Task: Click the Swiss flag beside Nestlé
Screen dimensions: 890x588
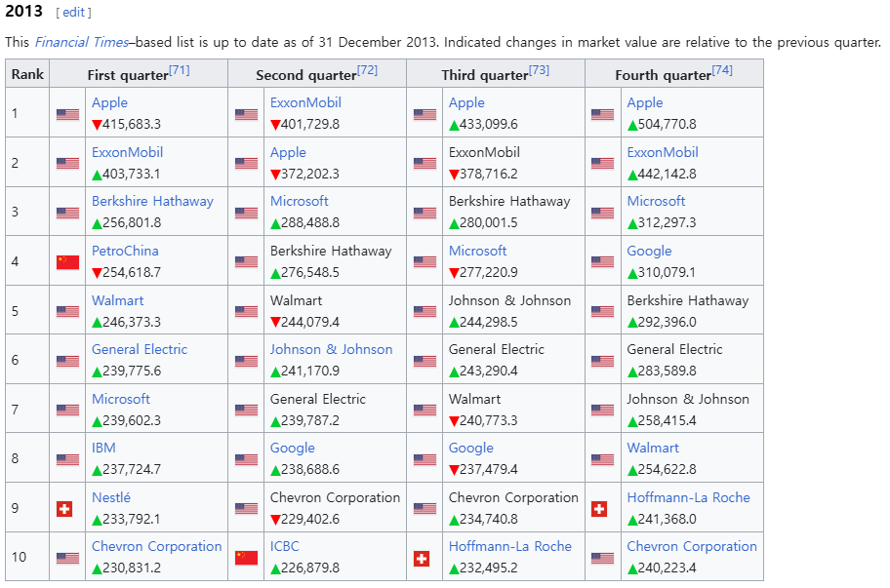Action: coord(64,509)
